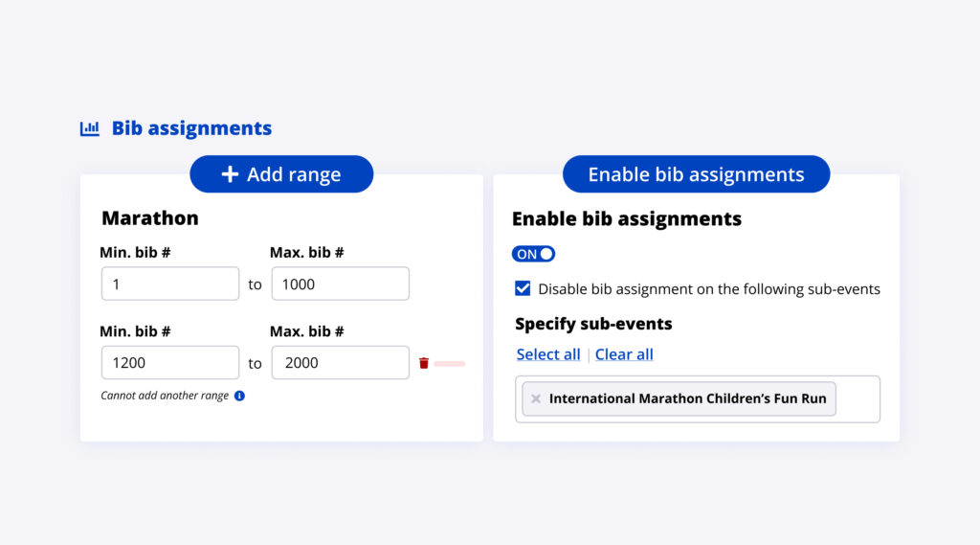Focus the Max. bib # field containing 1000

tap(340, 284)
